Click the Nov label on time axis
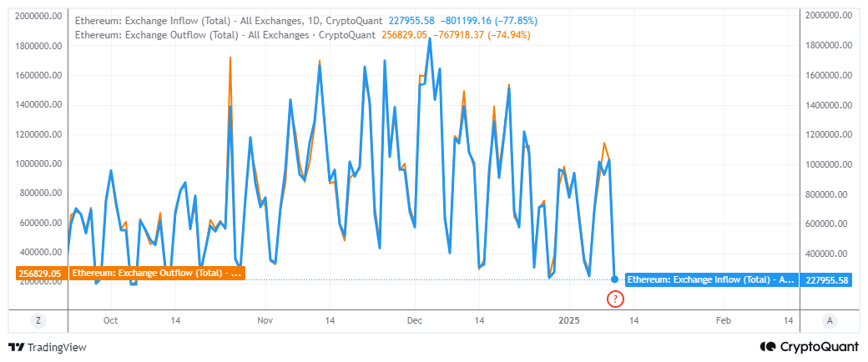The width and height of the screenshot is (868, 362). point(265,320)
